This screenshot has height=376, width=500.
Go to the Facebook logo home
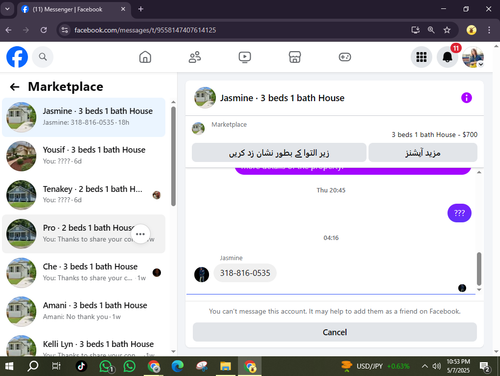point(17,57)
